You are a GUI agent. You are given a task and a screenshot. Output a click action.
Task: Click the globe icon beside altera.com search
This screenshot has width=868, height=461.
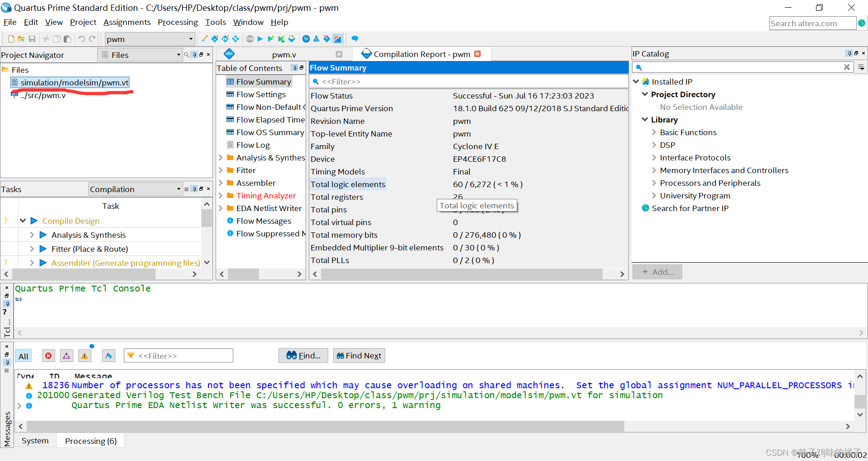pos(862,23)
